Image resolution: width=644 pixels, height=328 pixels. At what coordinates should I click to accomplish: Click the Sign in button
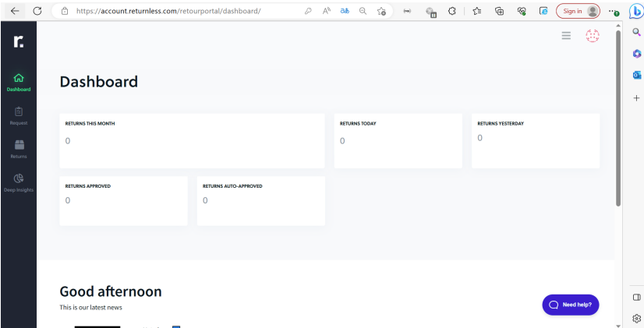(x=578, y=11)
